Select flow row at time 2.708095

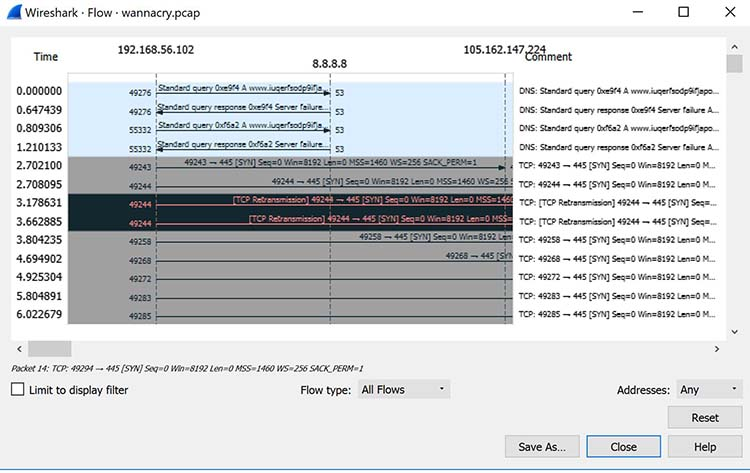pyautogui.click(x=290, y=185)
